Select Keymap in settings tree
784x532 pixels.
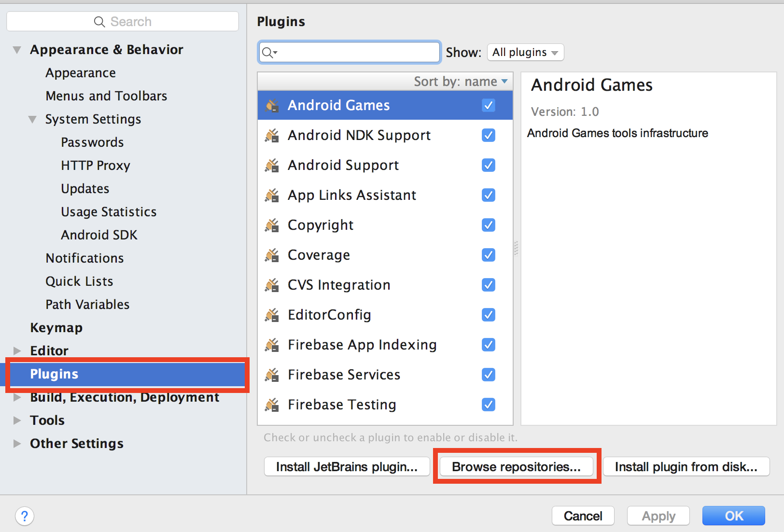coord(56,328)
